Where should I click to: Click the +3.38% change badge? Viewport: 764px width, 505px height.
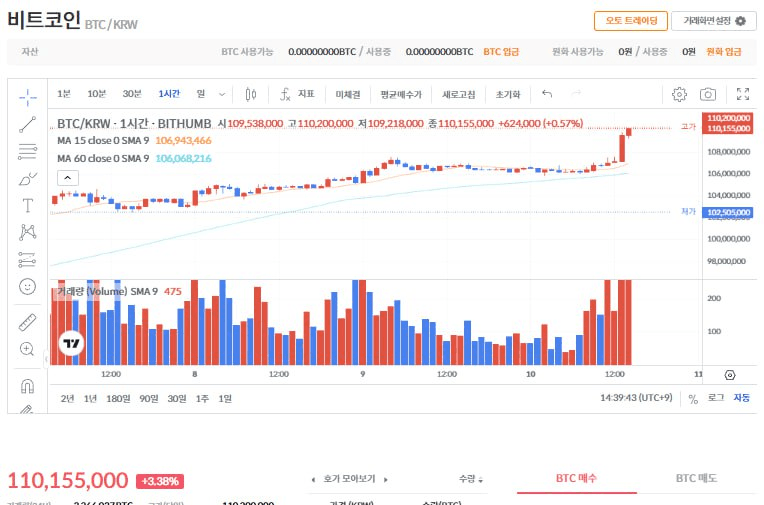tap(160, 482)
